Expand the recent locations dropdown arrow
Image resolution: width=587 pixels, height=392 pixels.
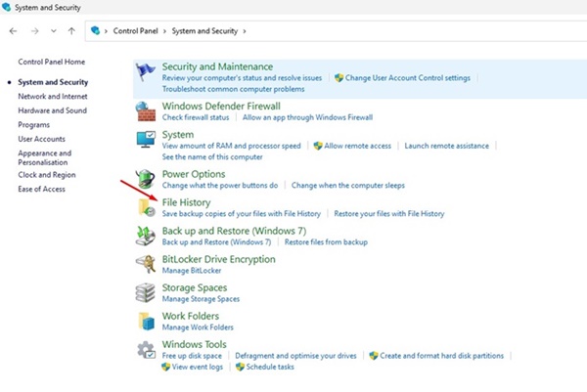pos(53,31)
